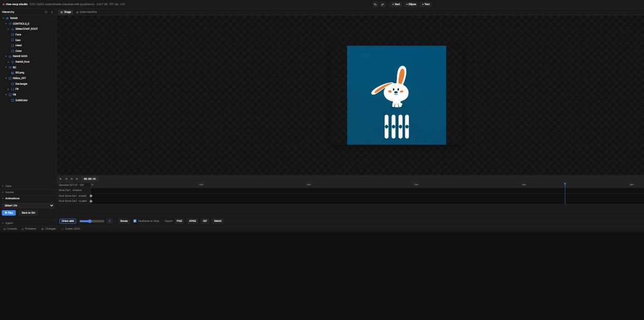Click Root Bone Ear1 scaleX keyframe diamond
Image resolution: width=644 pixels, height=320 pixels.
91,196
